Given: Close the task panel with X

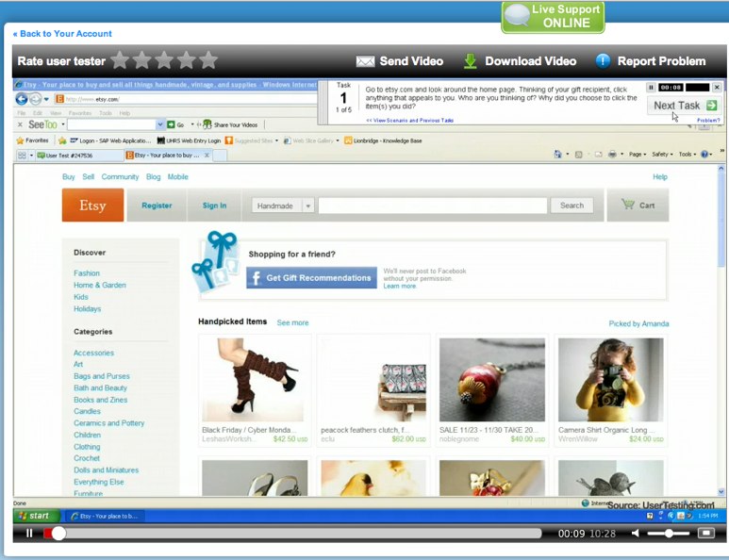Looking at the screenshot, I should click(717, 88).
